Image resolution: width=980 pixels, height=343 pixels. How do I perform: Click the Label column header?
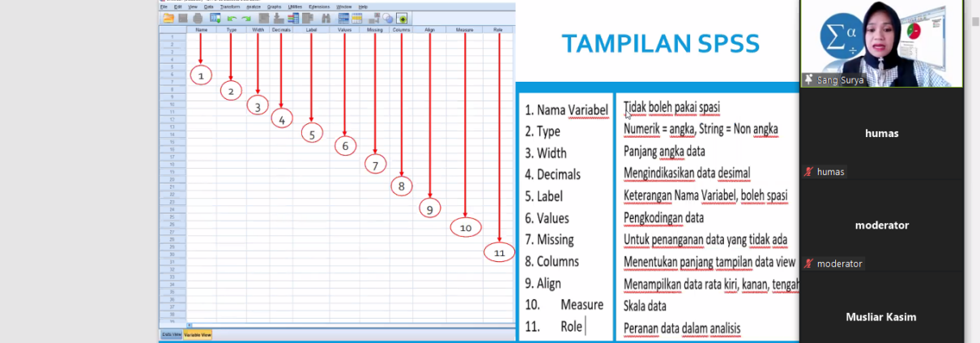click(x=312, y=30)
